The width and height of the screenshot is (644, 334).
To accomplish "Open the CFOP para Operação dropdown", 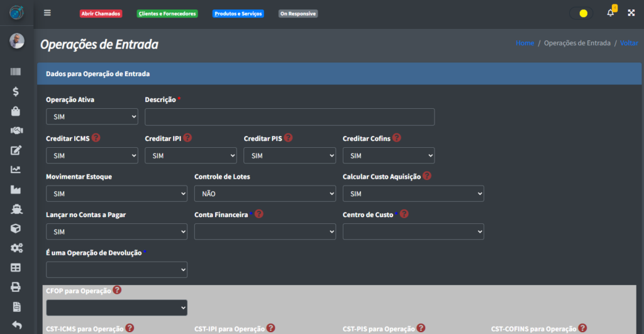I will point(116,308).
